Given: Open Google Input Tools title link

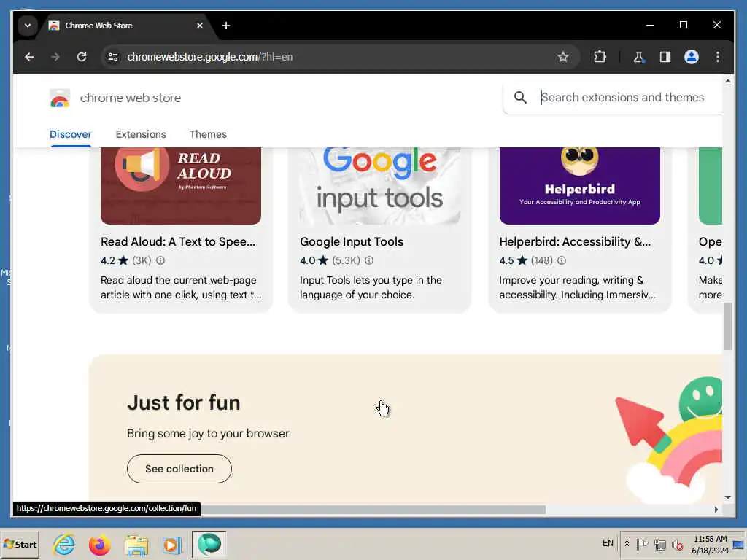Looking at the screenshot, I should [x=352, y=241].
